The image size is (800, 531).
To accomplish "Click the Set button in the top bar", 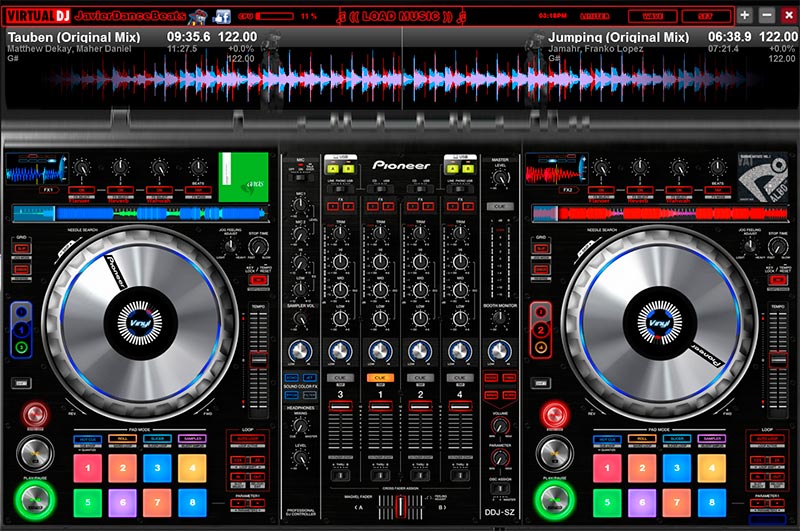I will 706,16.
